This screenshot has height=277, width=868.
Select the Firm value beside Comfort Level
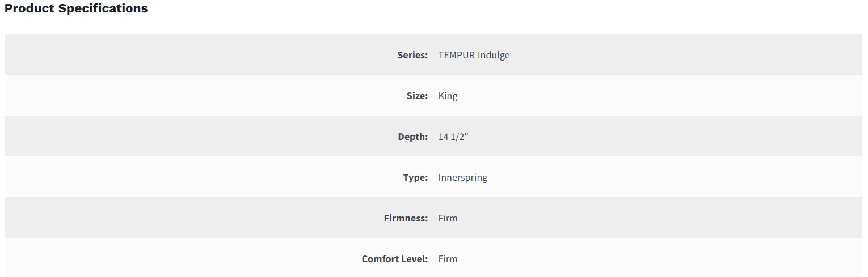click(448, 259)
